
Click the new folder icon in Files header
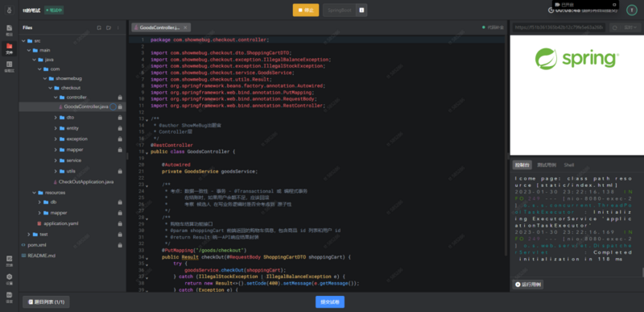(x=109, y=28)
